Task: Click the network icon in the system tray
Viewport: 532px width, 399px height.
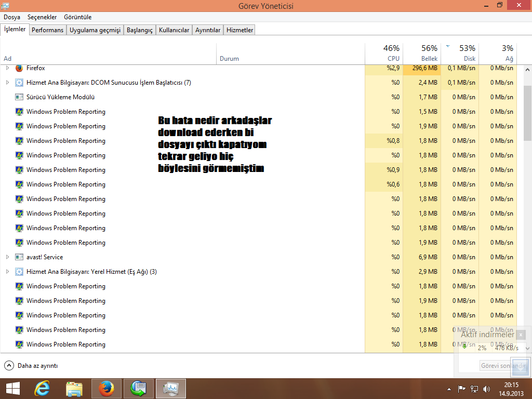Action: (x=474, y=389)
